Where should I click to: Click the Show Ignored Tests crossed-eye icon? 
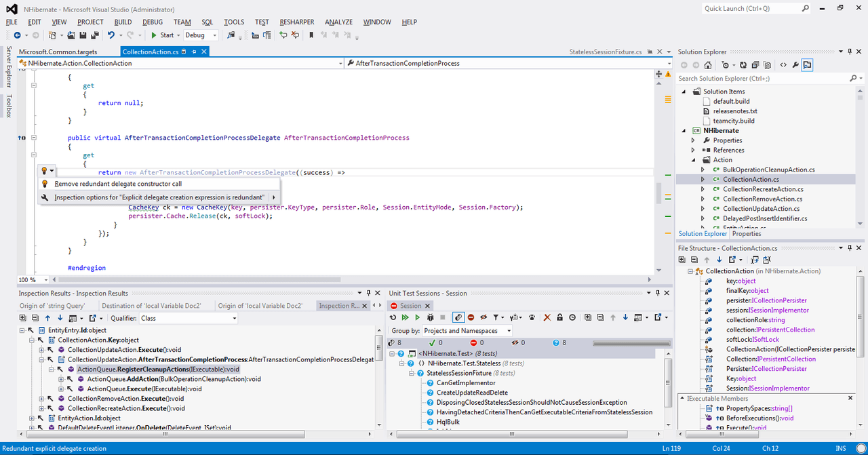coord(484,317)
